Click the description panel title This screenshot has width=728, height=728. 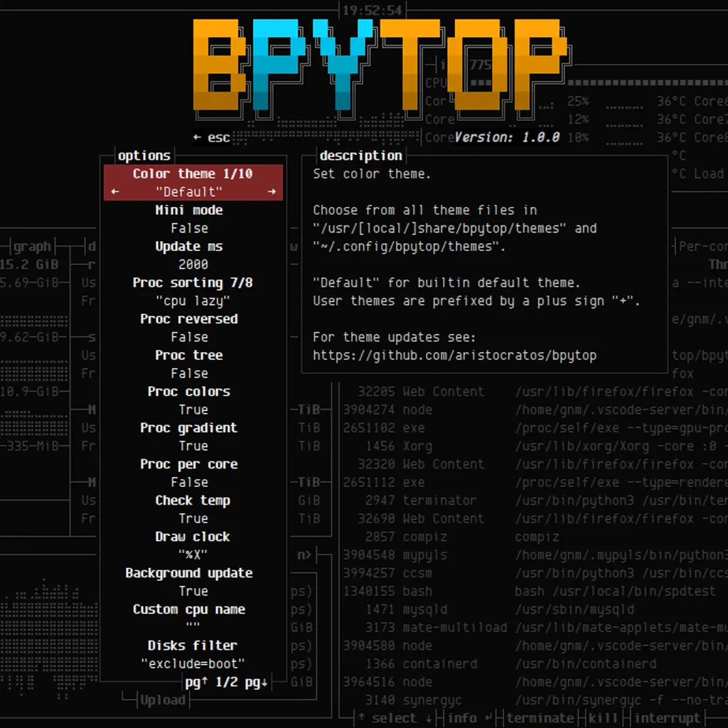(x=360, y=156)
